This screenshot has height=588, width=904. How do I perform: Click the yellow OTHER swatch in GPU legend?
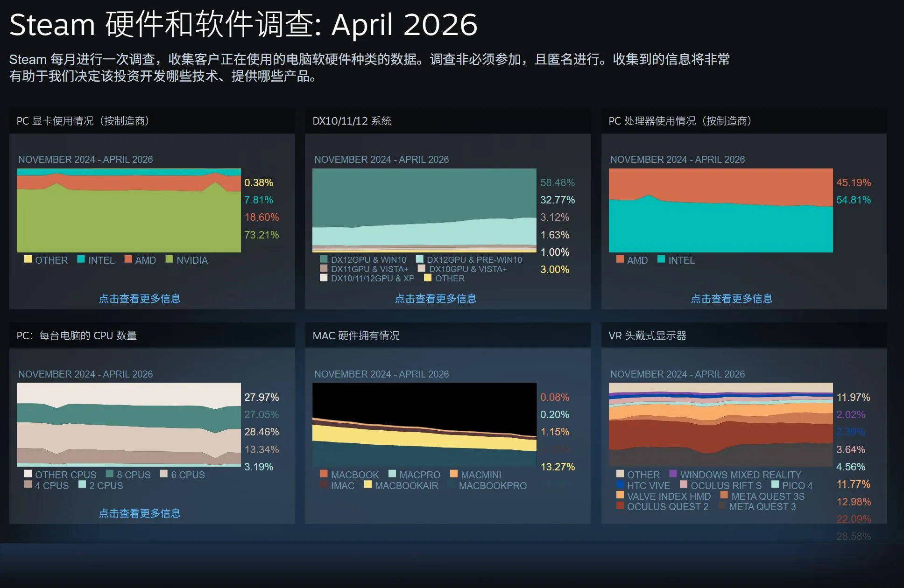28,259
